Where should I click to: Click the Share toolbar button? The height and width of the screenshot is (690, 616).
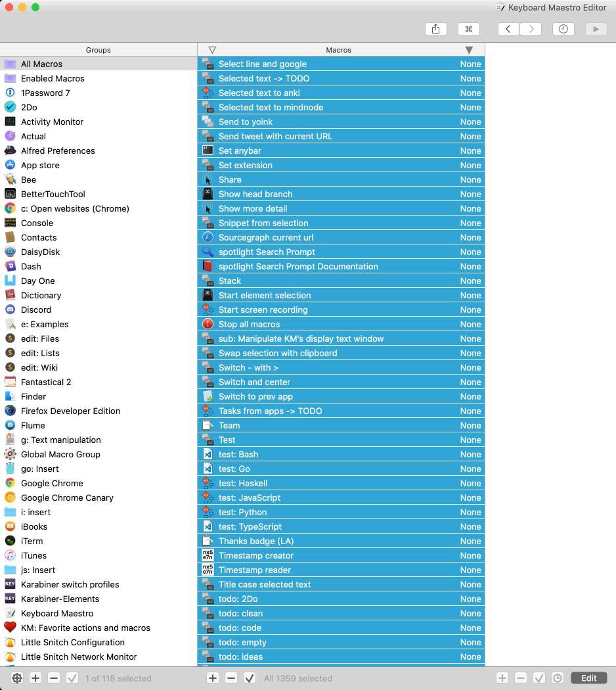tap(435, 29)
